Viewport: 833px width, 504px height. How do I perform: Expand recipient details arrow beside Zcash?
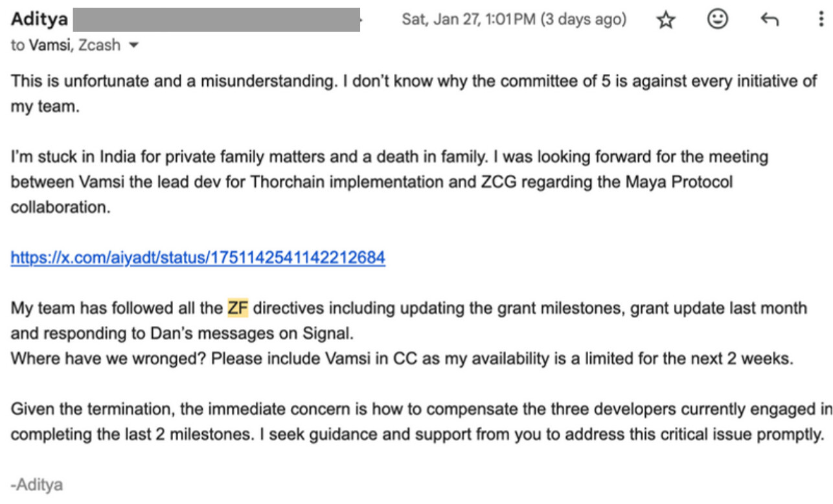[134, 46]
